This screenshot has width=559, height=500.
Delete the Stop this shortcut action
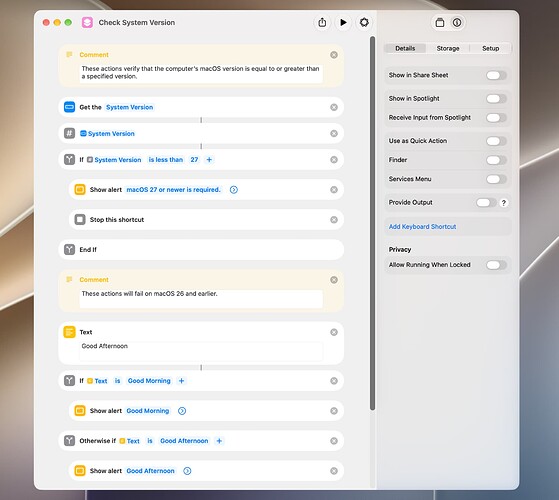[x=334, y=220]
